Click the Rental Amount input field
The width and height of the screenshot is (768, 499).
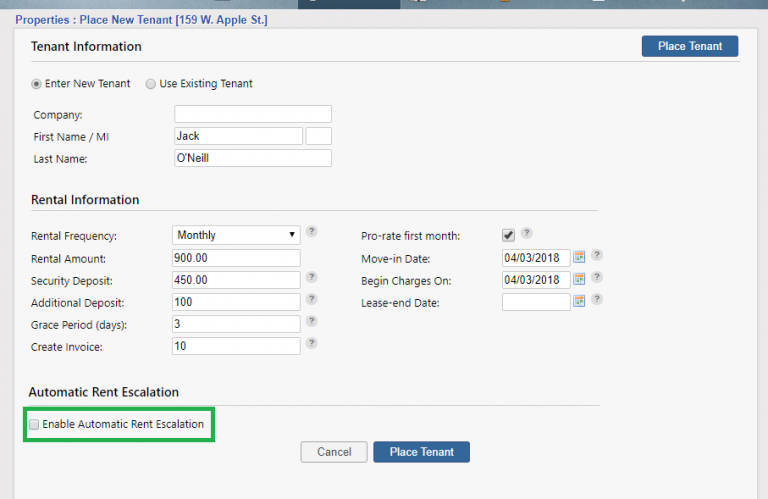pos(236,258)
